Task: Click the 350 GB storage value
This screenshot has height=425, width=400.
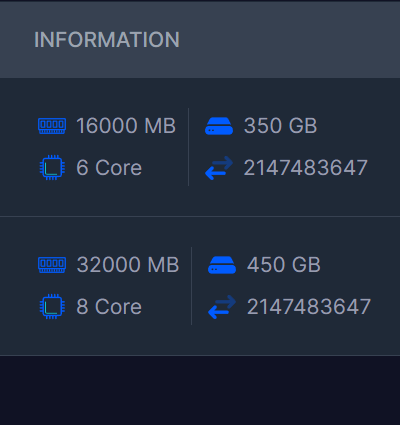Action: 280,126
